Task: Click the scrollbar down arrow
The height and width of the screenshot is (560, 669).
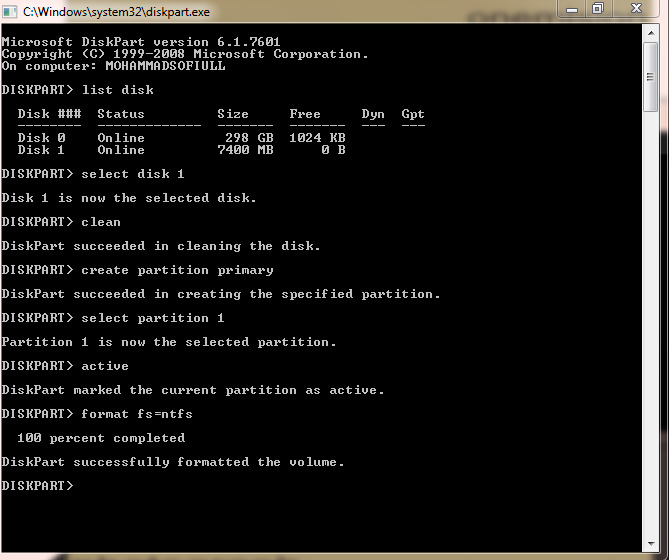Action: click(x=651, y=543)
